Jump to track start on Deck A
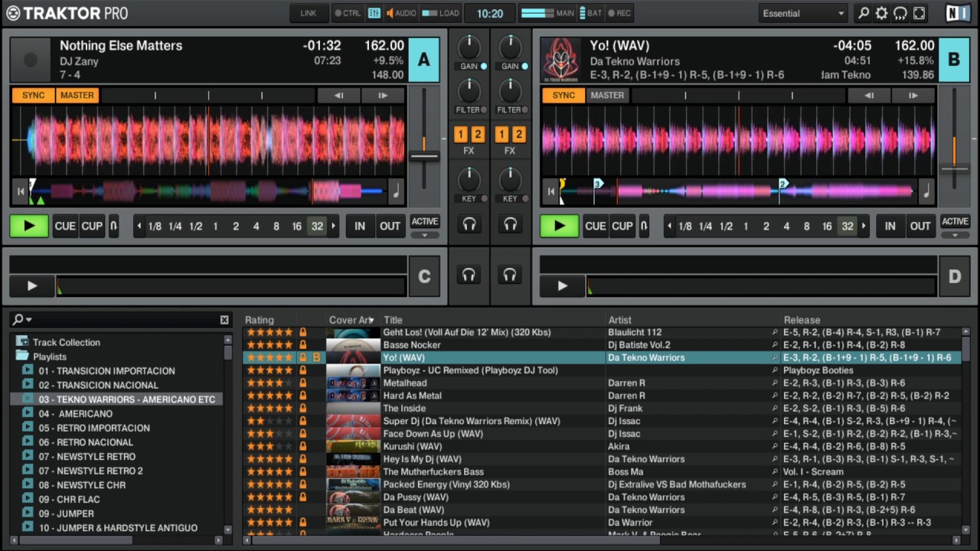The height and width of the screenshot is (551, 980). (21, 191)
